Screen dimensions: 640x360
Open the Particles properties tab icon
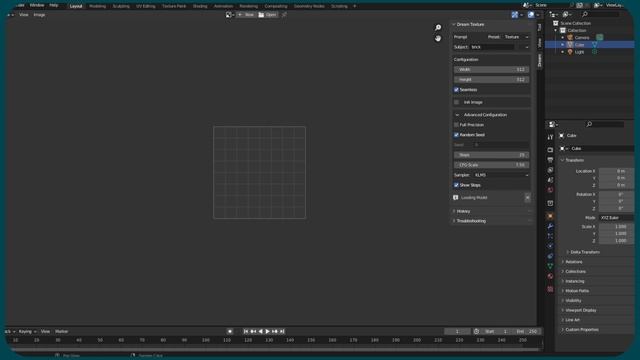[x=550, y=236]
